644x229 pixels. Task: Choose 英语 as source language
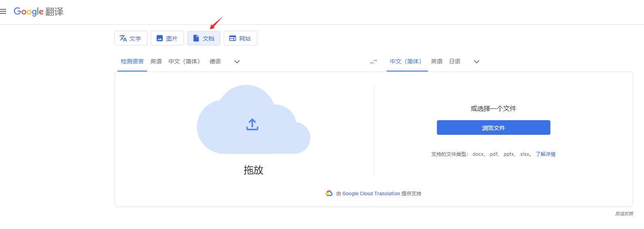pos(156,61)
